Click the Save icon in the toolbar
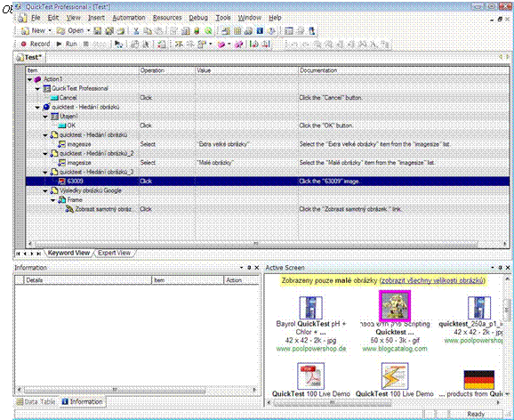514x420 pixels. (x=97, y=31)
